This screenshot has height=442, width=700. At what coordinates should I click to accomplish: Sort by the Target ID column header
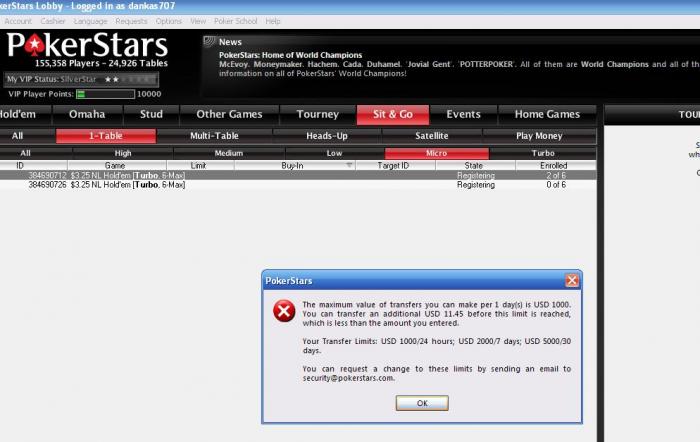click(393, 165)
